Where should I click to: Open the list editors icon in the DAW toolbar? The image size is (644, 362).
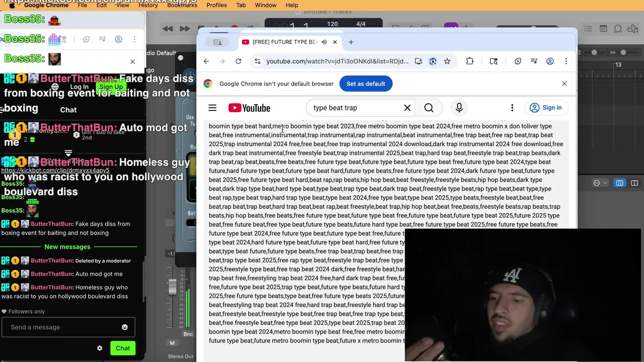coord(588,29)
